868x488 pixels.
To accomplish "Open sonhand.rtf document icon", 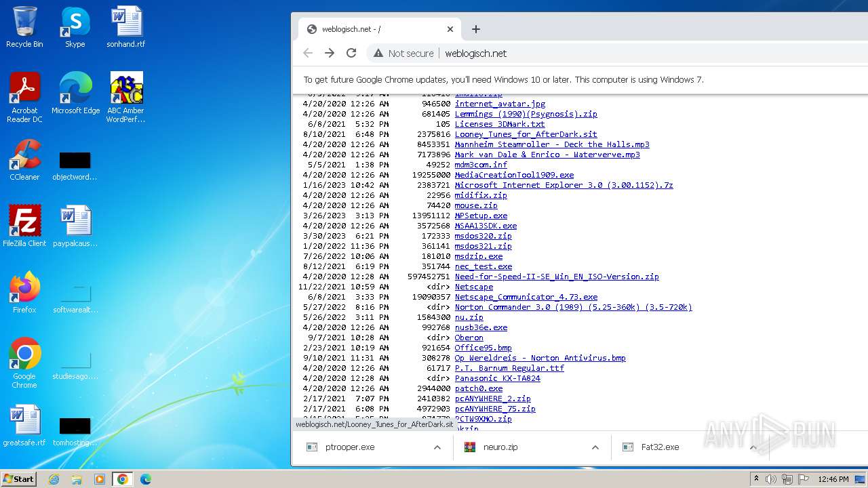I will coord(126,27).
